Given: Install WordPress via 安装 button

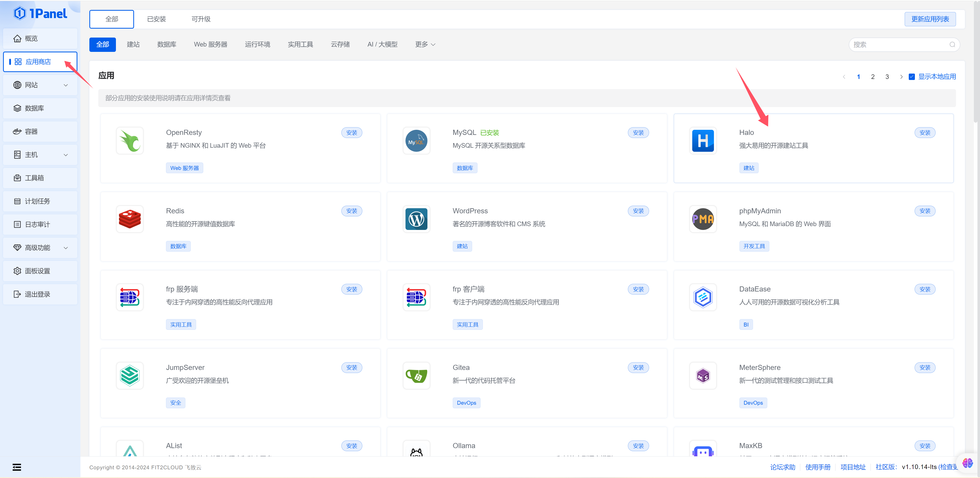Looking at the screenshot, I should [638, 211].
